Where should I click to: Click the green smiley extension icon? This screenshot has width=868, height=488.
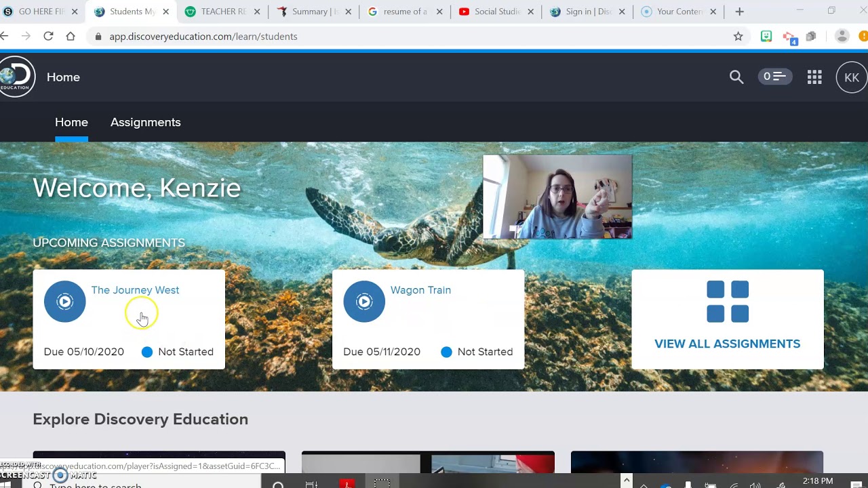point(766,37)
